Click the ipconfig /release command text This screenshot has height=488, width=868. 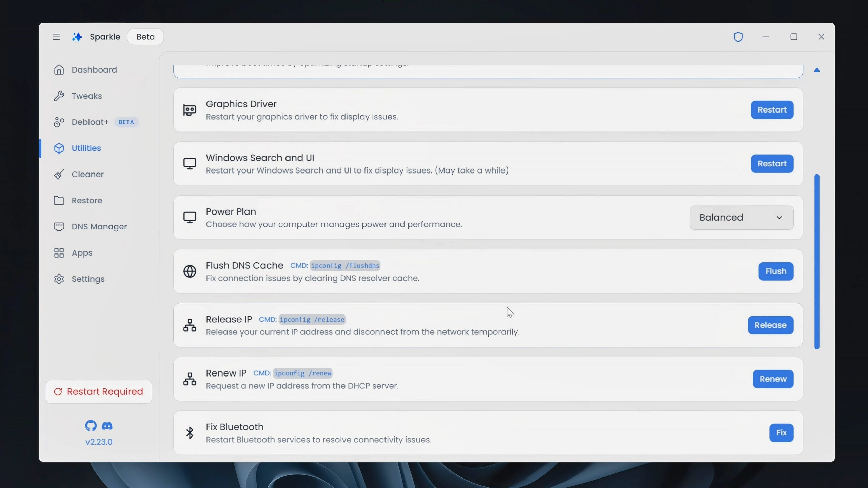point(312,319)
